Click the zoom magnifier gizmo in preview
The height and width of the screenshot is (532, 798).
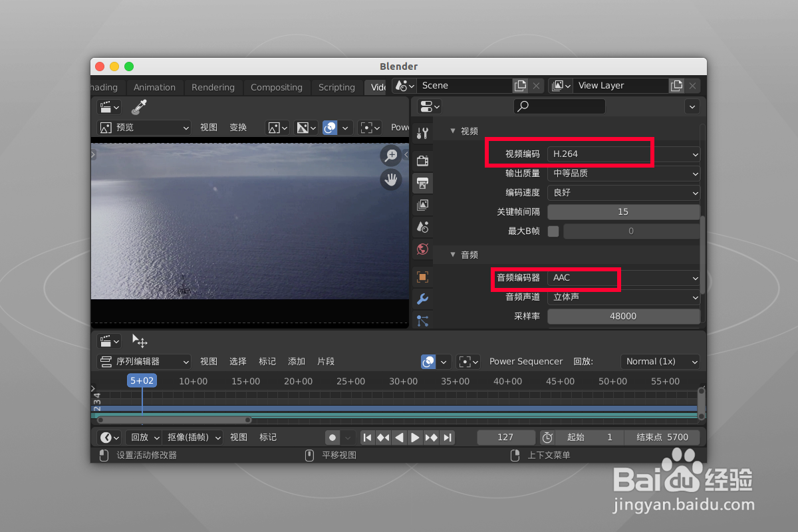tap(391, 155)
